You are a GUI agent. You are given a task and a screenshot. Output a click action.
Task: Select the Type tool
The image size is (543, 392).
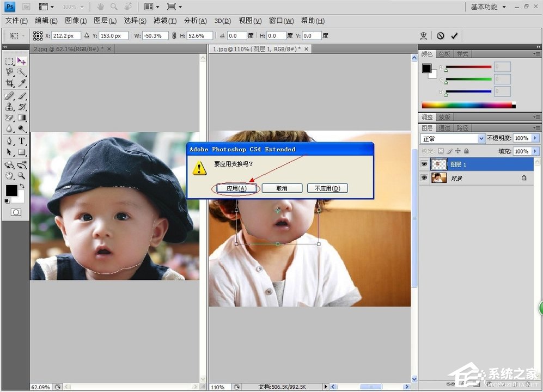[x=21, y=141]
